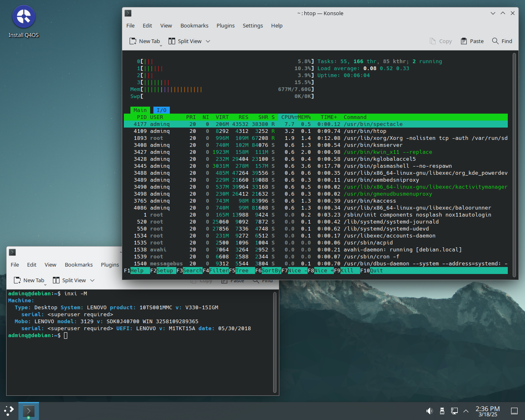Select the systemd-journald process row
525x420 pixels.
pos(316,222)
